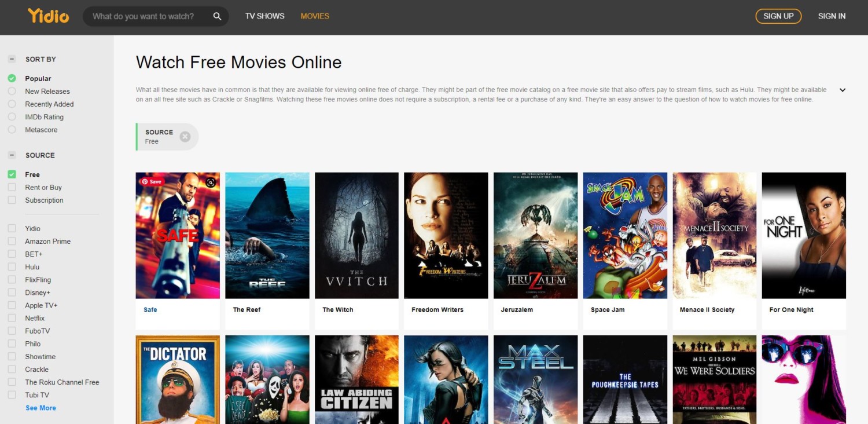The width and height of the screenshot is (868, 424).
Task: Click the Jeruzalem title link
Action: (x=517, y=310)
